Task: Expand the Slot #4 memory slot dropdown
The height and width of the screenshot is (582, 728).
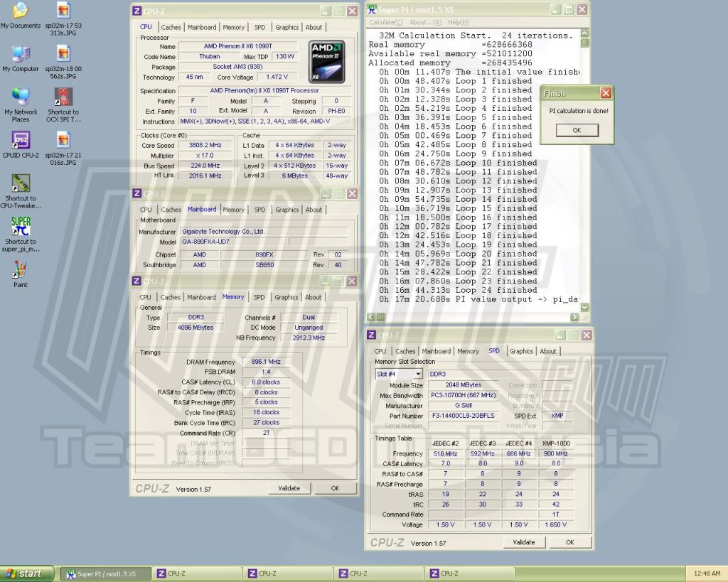Action: point(417,374)
